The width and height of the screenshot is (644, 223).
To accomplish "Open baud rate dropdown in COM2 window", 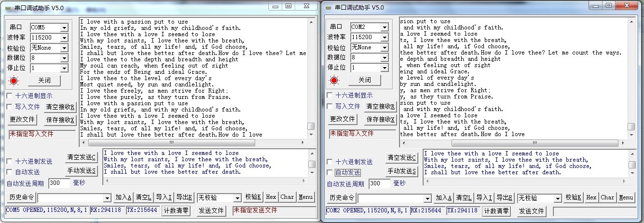I will coord(384,37).
